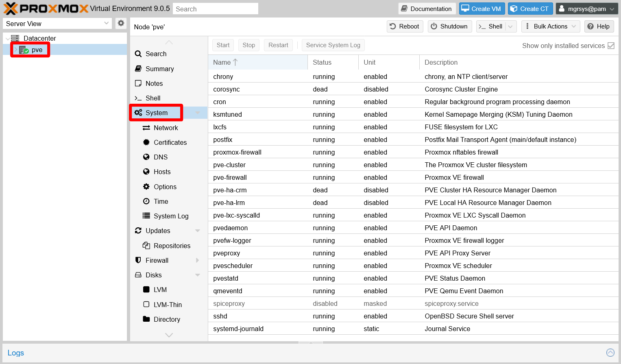Select Summary in node menu
This screenshot has width=621, height=364.
159,68
